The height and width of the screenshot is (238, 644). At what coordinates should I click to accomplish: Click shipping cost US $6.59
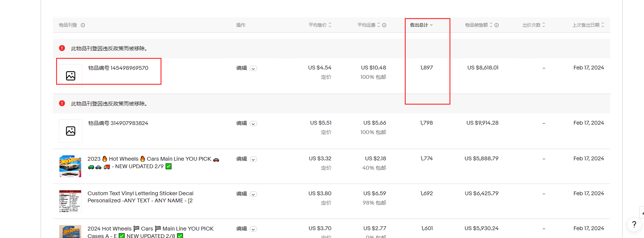point(375,193)
